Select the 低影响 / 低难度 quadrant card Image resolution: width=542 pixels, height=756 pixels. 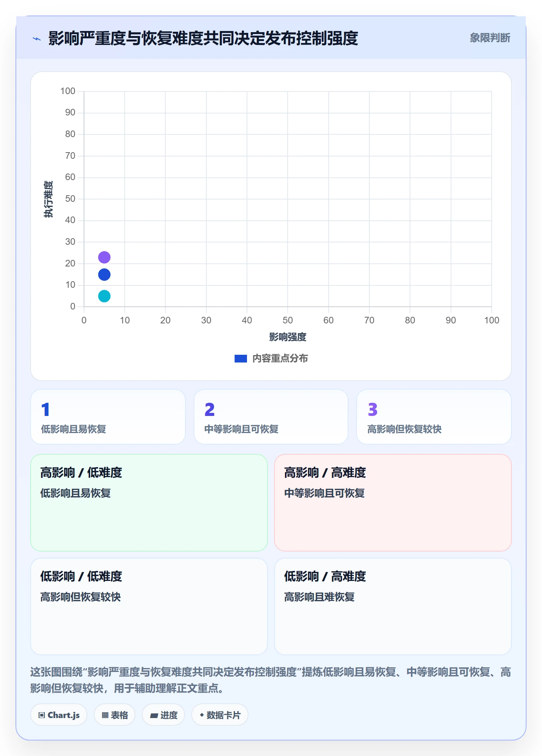(x=149, y=607)
